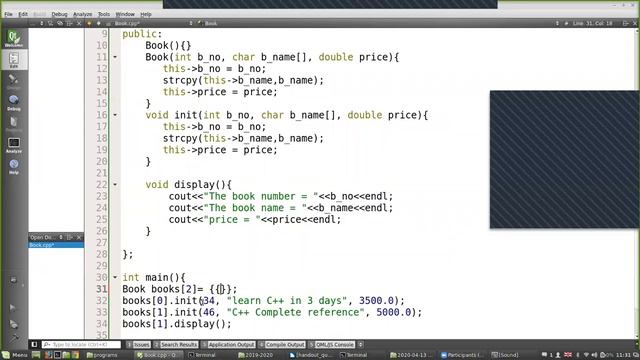Open output panes selector arrows
The height and width of the screenshot is (360, 640).
pyautogui.click(x=360, y=344)
